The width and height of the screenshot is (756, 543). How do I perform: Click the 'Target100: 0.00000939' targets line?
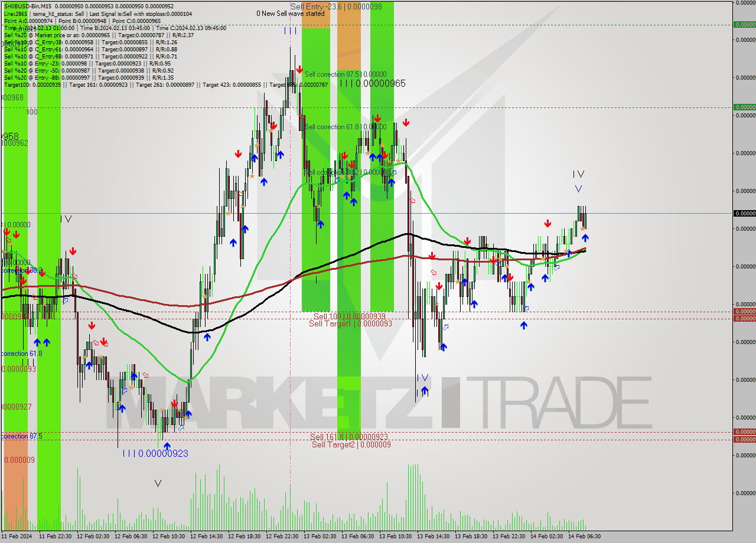click(x=166, y=84)
